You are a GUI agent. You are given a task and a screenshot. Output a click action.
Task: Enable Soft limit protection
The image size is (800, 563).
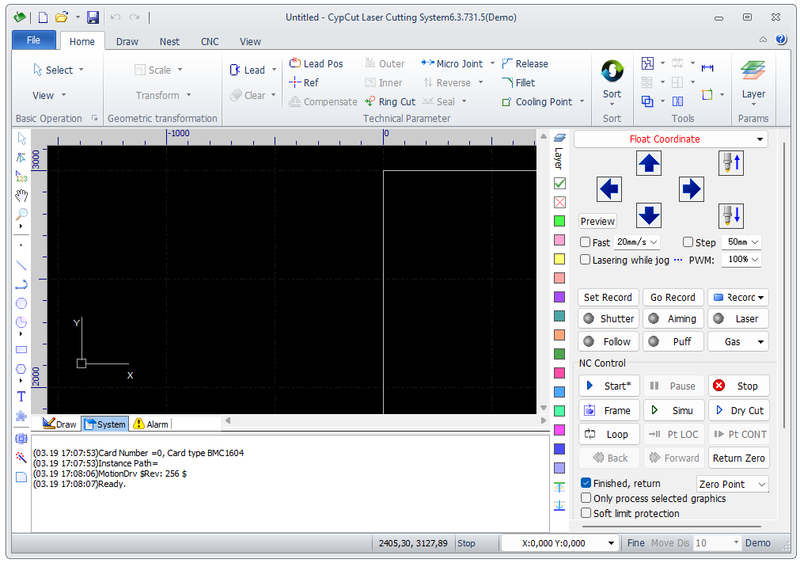pos(586,513)
